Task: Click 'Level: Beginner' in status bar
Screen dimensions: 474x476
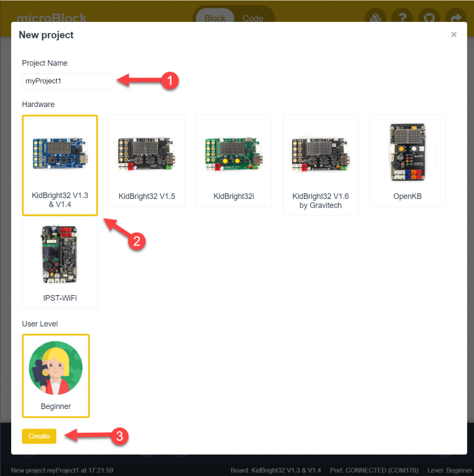Action: click(x=449, y=470)
